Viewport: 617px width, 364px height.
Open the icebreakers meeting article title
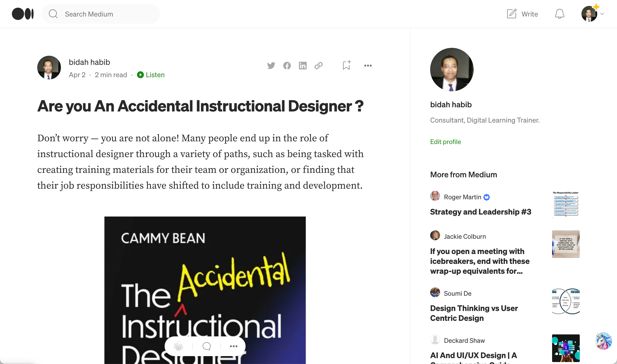480,261
